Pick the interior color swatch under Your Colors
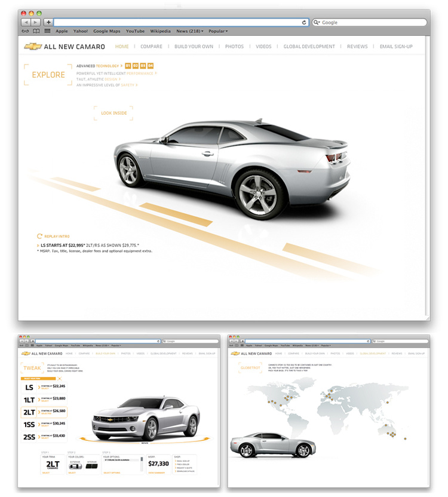The image size is (448, 497). click(91, 466)
